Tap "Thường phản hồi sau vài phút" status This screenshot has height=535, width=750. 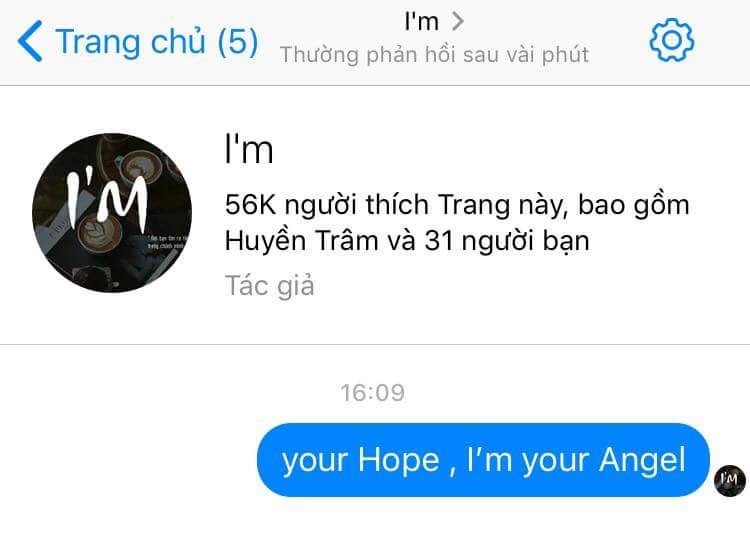click(434, 55)
